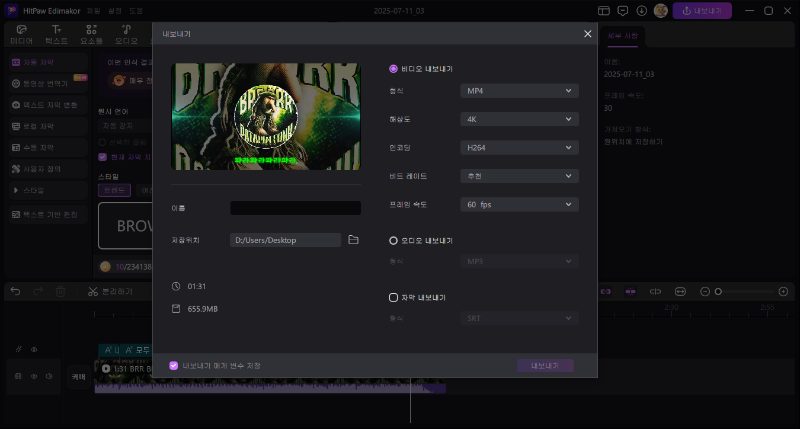Open the Audio tab in top toolbar

point(126,35)
